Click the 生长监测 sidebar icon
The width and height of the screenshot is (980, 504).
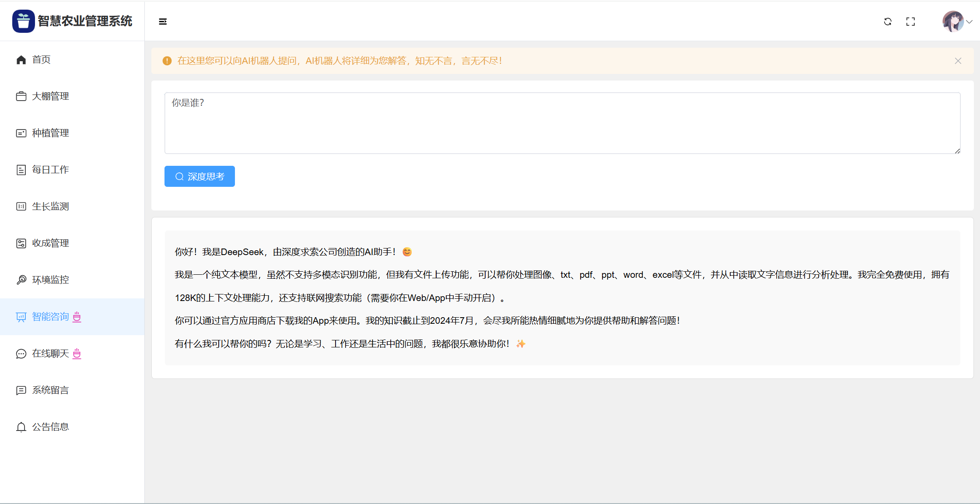(x=21, y=206)
